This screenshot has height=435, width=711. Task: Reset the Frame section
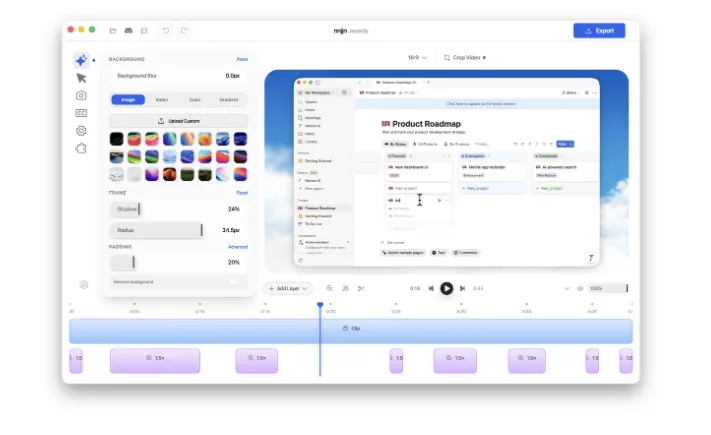[242, 193]
